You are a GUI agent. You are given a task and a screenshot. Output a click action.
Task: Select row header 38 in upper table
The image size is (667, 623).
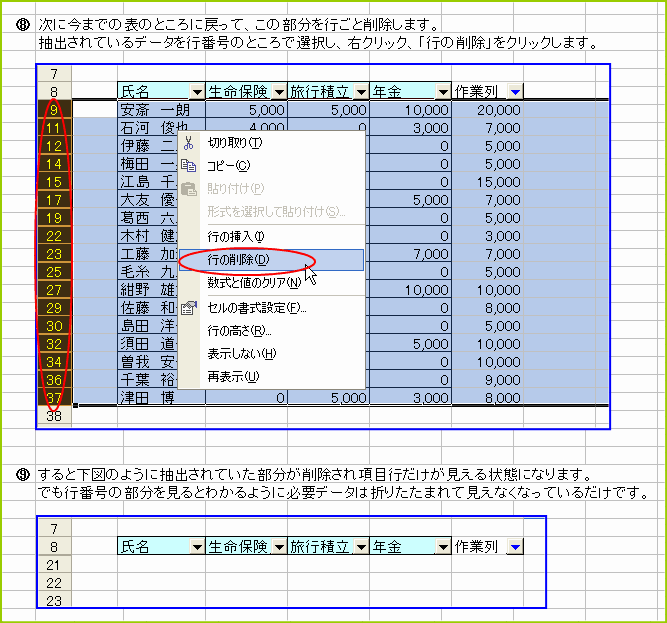point(54,416)
